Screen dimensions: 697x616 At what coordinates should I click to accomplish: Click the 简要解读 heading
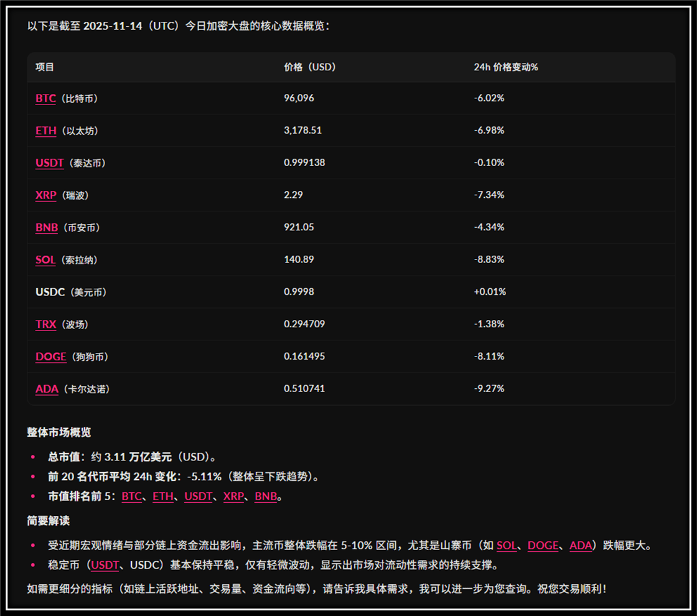(48, 521)
